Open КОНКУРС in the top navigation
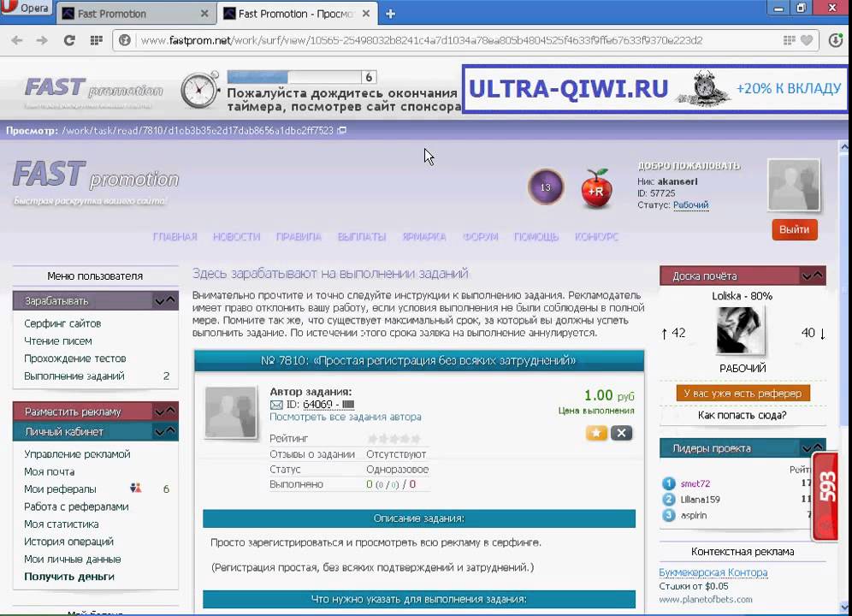This screenshot has height=616, width=852. click(596, 236)
